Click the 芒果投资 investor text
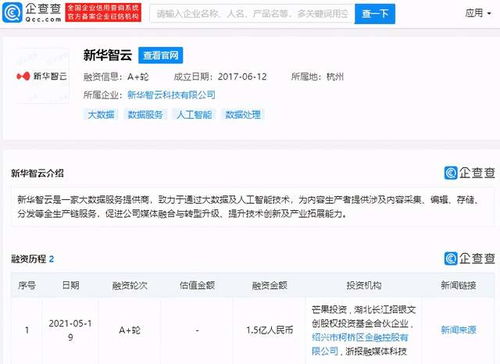The image size is (500, 364). tap(329, 310)
